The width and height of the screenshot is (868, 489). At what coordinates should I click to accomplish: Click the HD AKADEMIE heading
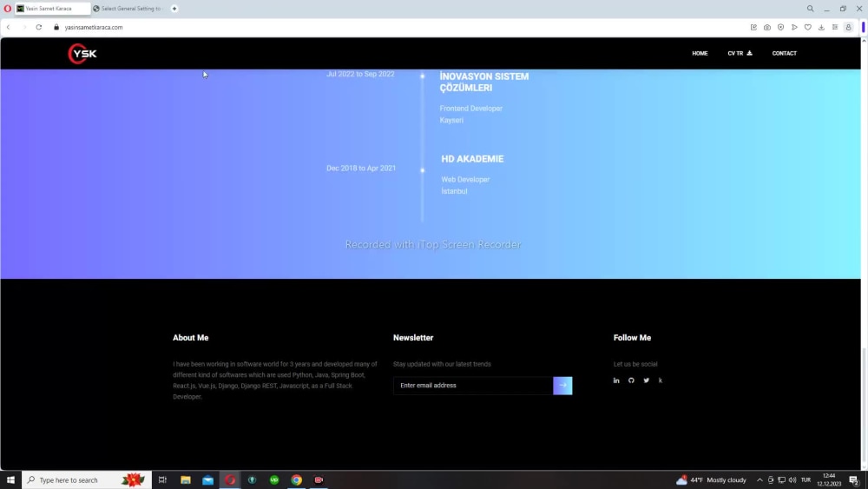[472, 159]
